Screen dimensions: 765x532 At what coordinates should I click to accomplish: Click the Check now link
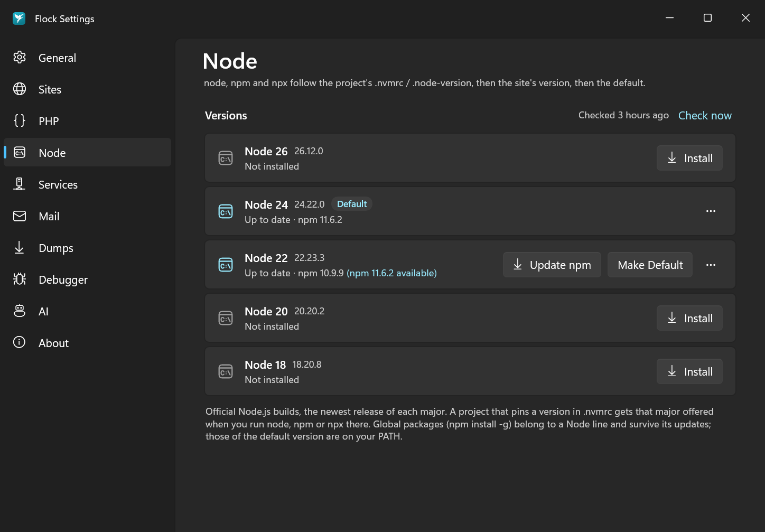tap(705, 115)
